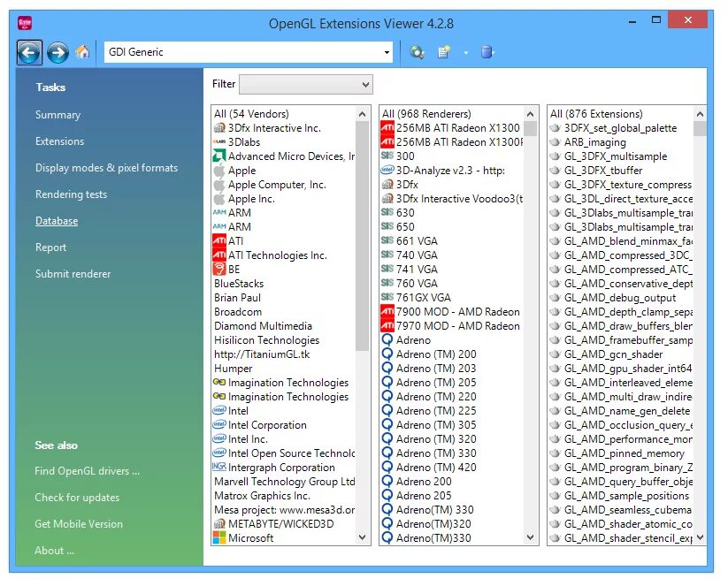This screenshot has width=728, height=586.
Task: Select 3Dlabs vendor logo icon
Action: (x=219, y=141)
